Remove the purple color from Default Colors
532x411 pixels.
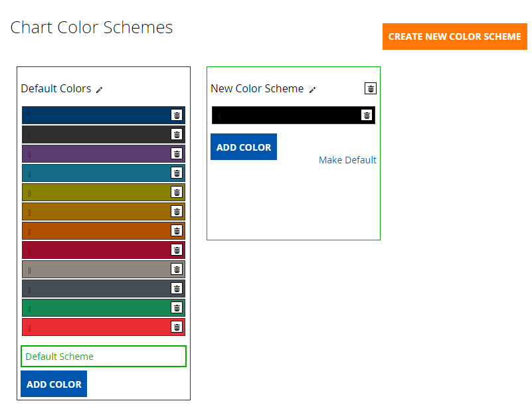(x=177, y=153)
